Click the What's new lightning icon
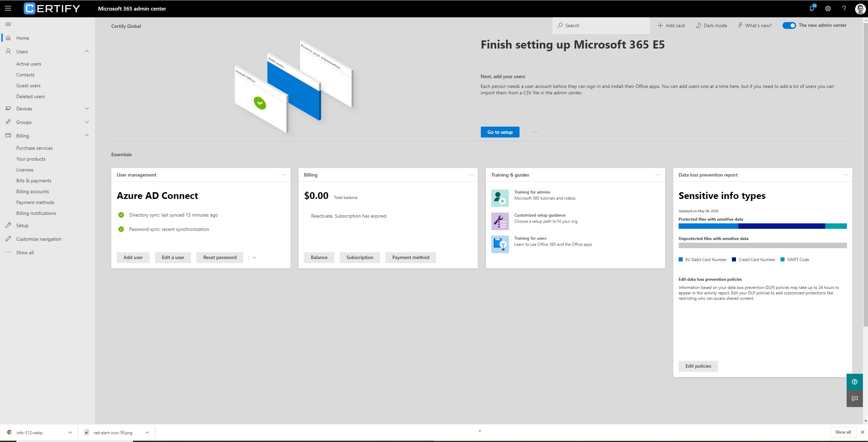868x442 pixels. 740,25
